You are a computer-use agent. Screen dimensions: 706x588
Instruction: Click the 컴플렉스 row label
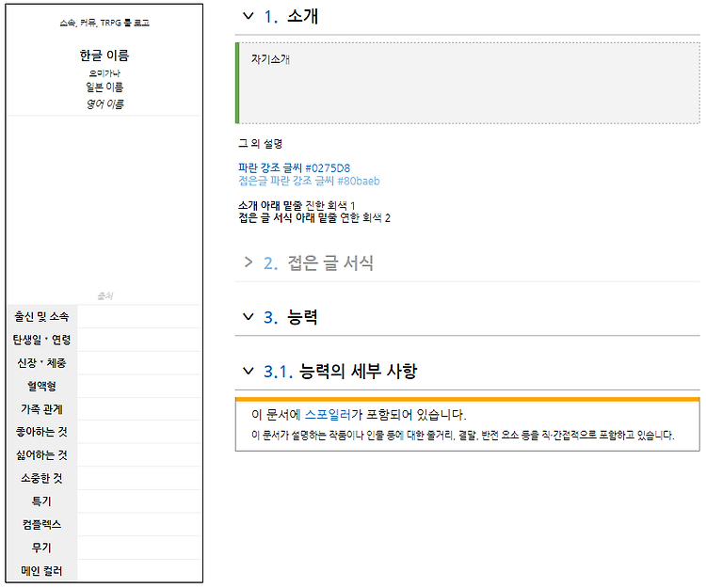[41, 525]
